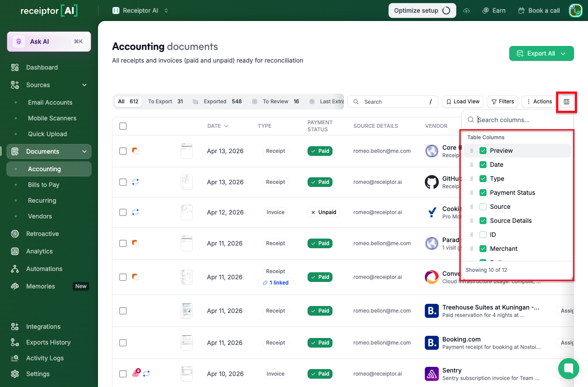Open the Sentry row document thumbnail
Screen dimensions: 588x387
(187, 374)
